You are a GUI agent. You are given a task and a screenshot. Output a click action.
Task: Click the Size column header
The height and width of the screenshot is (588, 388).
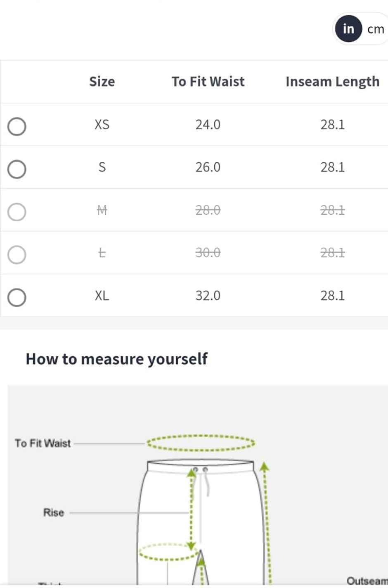[x=102, y=82]
